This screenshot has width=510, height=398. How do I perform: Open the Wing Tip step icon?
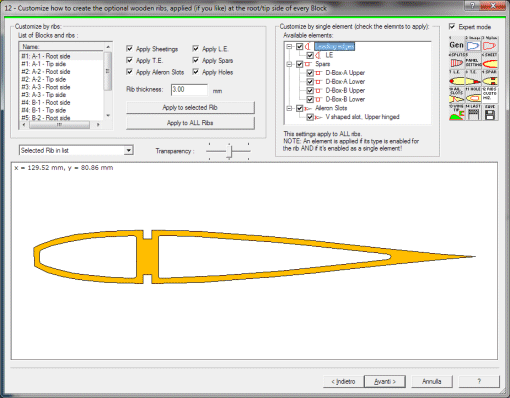[456, 113]
